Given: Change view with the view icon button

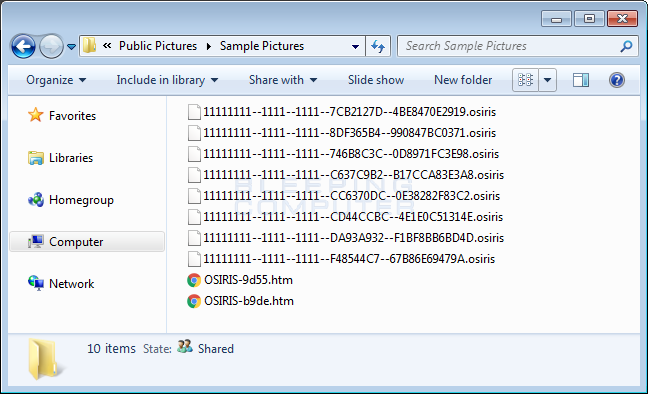Looking at the screenshot, I should [525, 80].
